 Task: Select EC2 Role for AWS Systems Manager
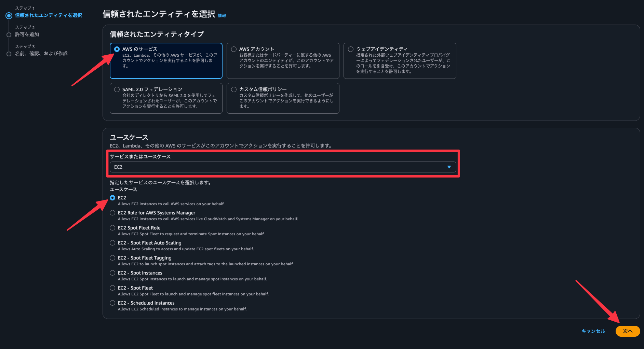112,213
